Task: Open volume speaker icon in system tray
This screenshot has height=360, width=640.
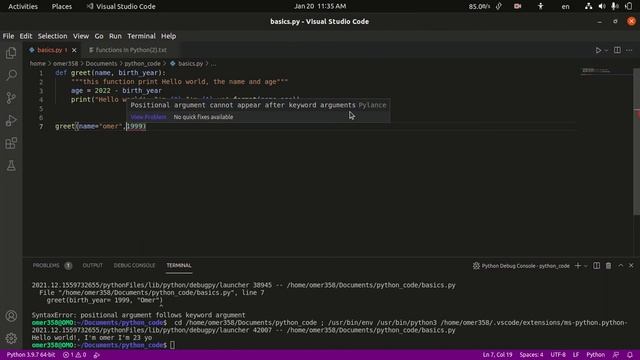Action: [x=602, y=6]
